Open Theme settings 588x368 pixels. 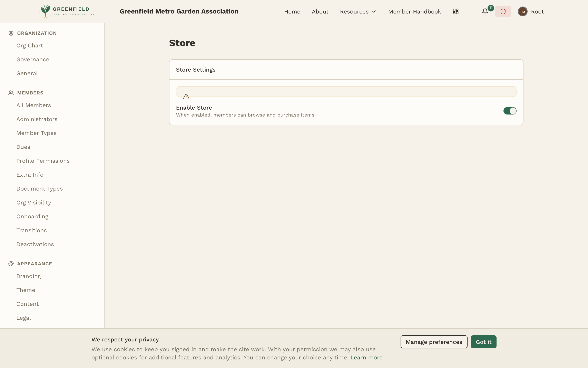[26, 290]
